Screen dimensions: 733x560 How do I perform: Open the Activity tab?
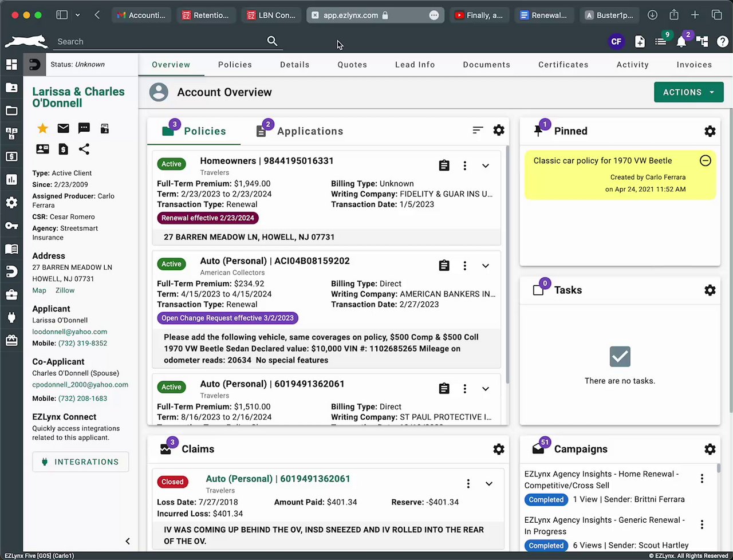coord(633,65)
